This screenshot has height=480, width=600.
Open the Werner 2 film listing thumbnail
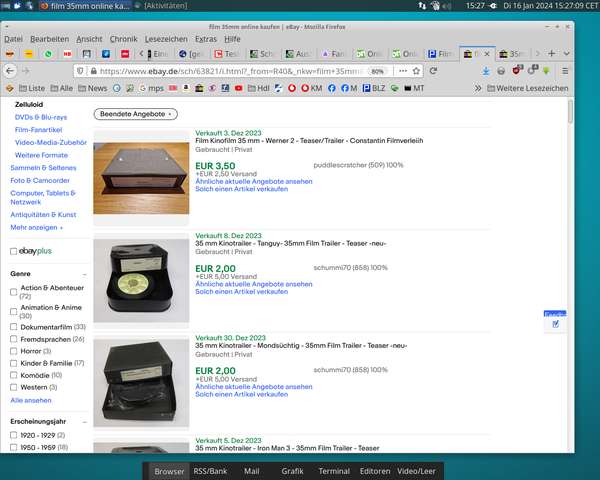tap(141, 178)
